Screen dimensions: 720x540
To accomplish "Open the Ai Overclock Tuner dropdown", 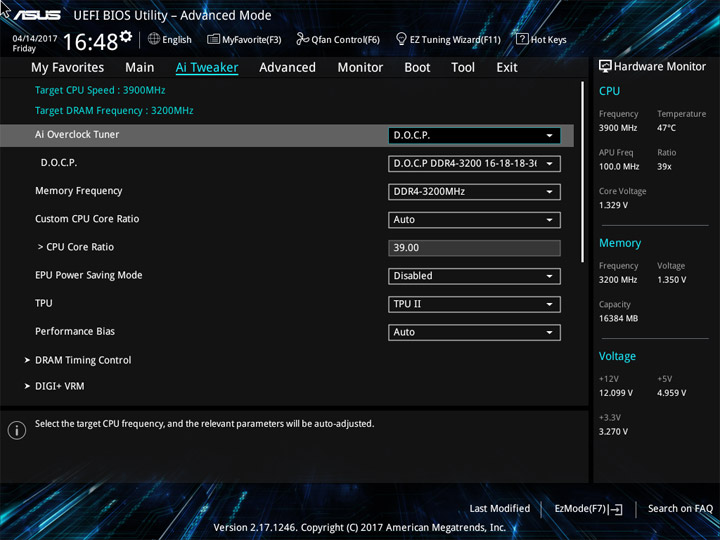I will pyautogui.click(x=474, y=135).
